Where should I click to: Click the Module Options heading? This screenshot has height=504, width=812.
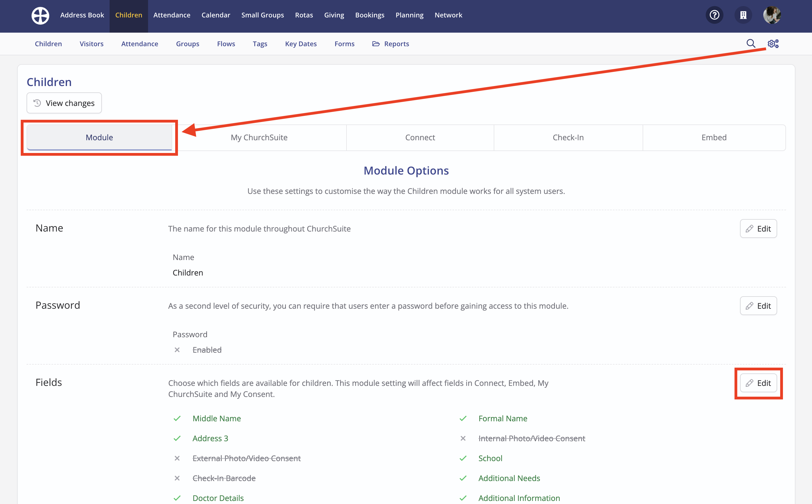[x=406, y=171]
